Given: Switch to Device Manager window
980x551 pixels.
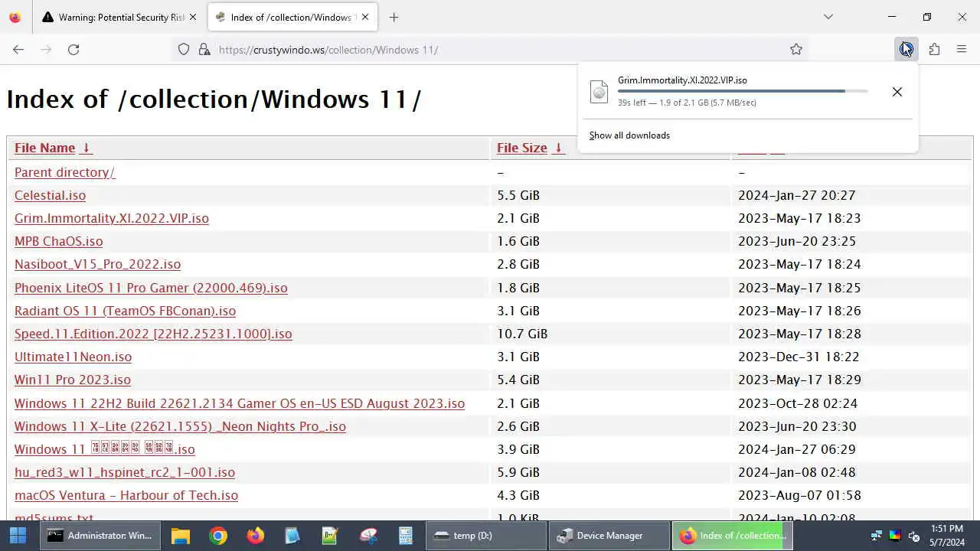Looking at the screenshot, I should click(x=609, y=536).
